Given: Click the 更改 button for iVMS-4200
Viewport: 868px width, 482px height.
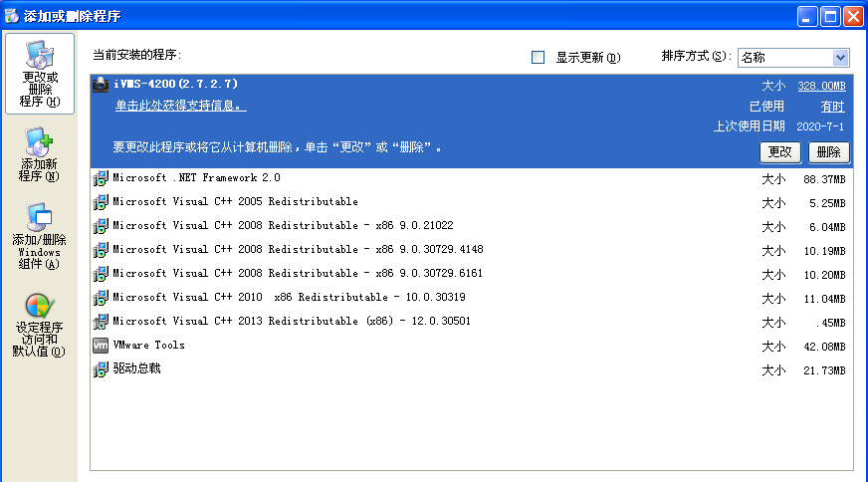Looking at the screenshot, I should click(x=780, y=151).
